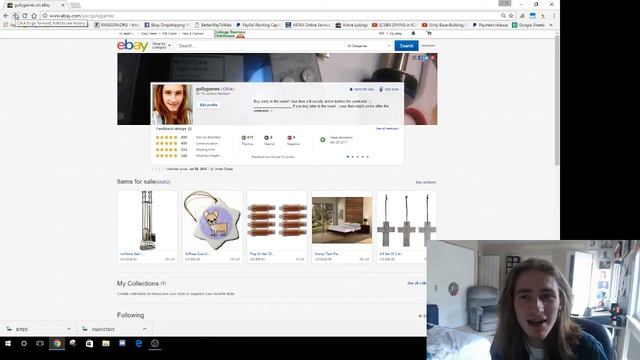The image size is (640, 360).
Task: Click the Positive feedback count
Action: point(247,138)
